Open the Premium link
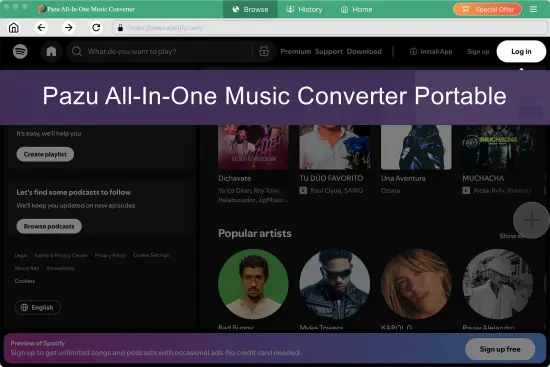Image resolution: width=550 pixels, height=367 pixels. [x=296, y=51]
